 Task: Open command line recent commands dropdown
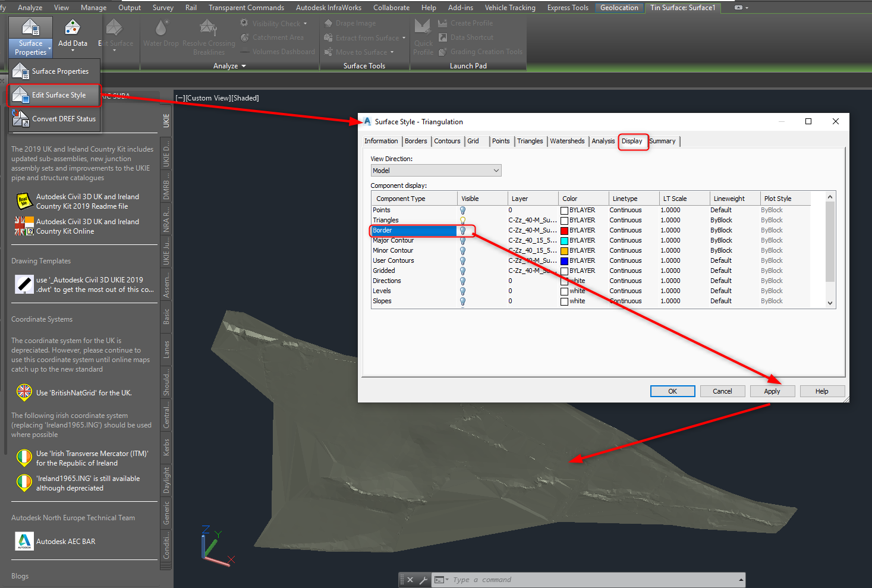pos(440,580)
